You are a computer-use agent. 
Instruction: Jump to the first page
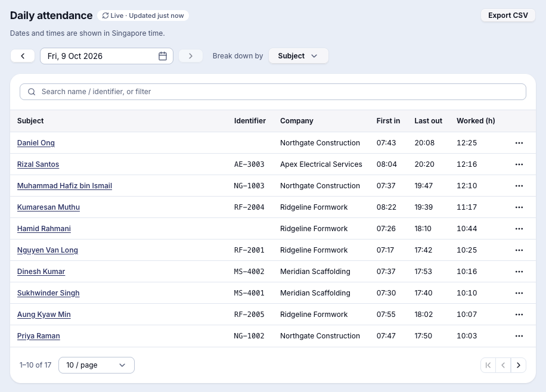pyautogui.click(x=488, y=365)
